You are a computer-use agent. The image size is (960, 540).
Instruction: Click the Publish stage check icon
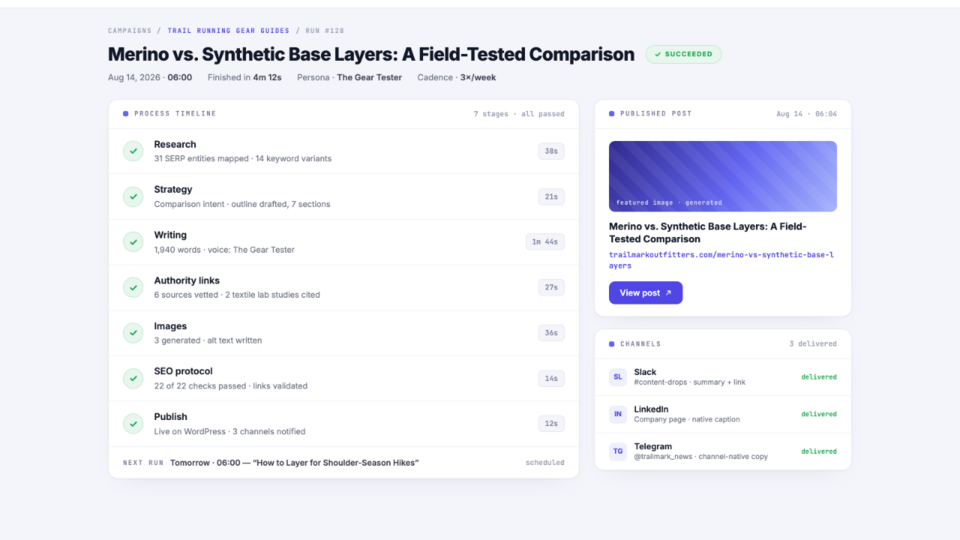[133, 424]
